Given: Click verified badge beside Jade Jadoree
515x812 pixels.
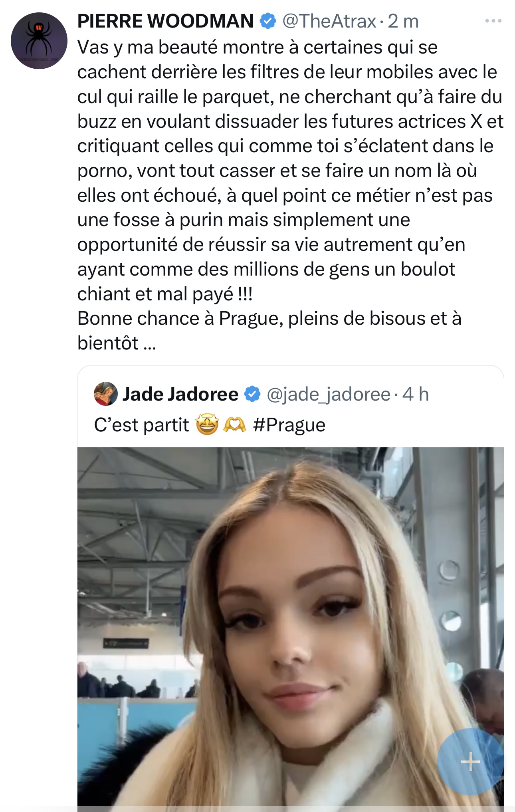Looking at the screenshot, I should coord(252,394).
